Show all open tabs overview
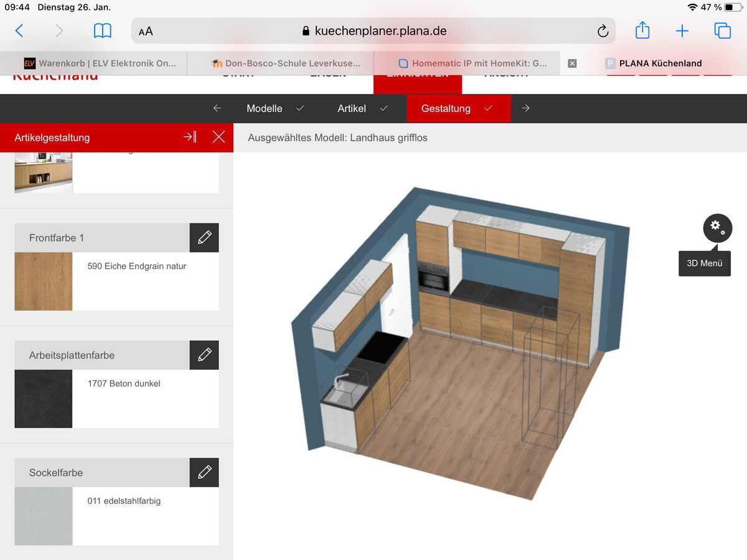Viewport: 747px width, 560px height. point(722,30)
